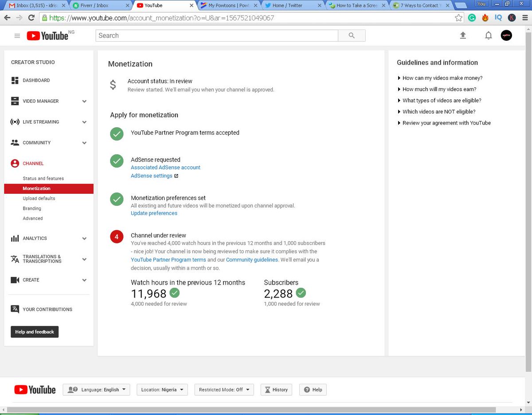
Task: Open the Restricted Mode: Off dropdown
Action: pyautogui.click(x=224, y=390)
